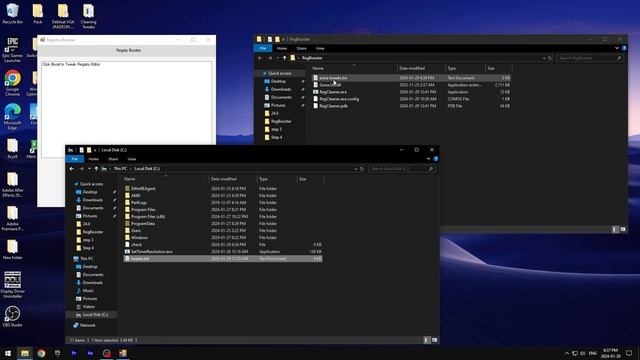Select the Program Files folder
This screenshot has height=360, width=640.
pos(223,209)
